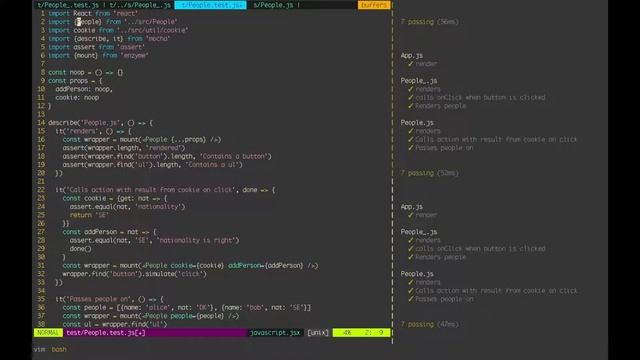This screenshot has width=640, height=360.
Task: Click line 37 mounting People with people prop
Action: [151, 316]
